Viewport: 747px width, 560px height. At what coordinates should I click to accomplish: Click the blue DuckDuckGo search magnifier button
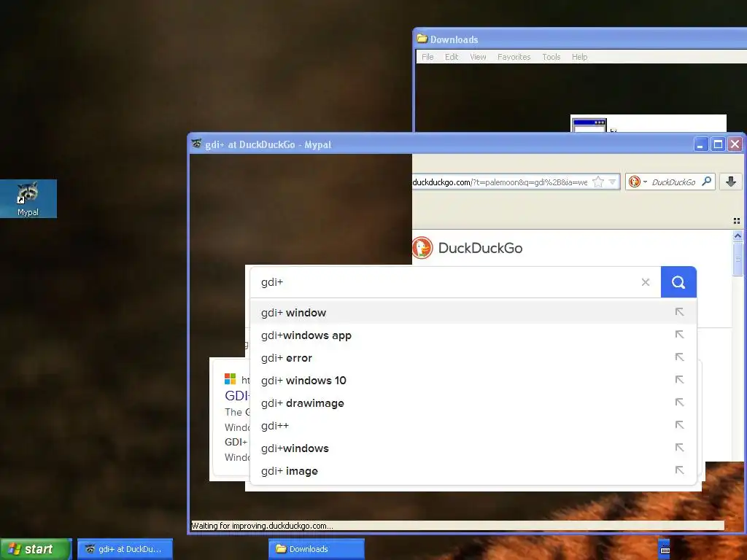coord(678,282)
